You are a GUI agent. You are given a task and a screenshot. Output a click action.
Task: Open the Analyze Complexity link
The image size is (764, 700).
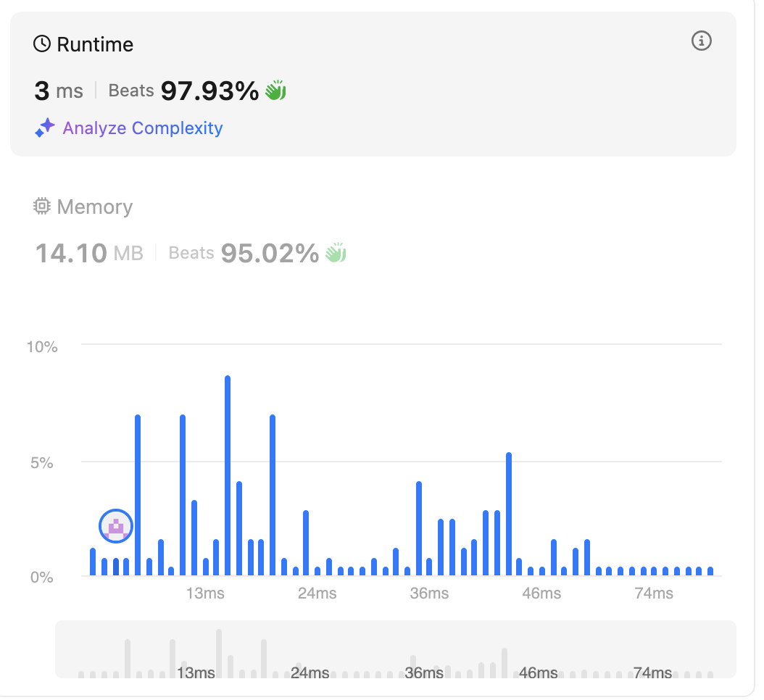point(143,128)
